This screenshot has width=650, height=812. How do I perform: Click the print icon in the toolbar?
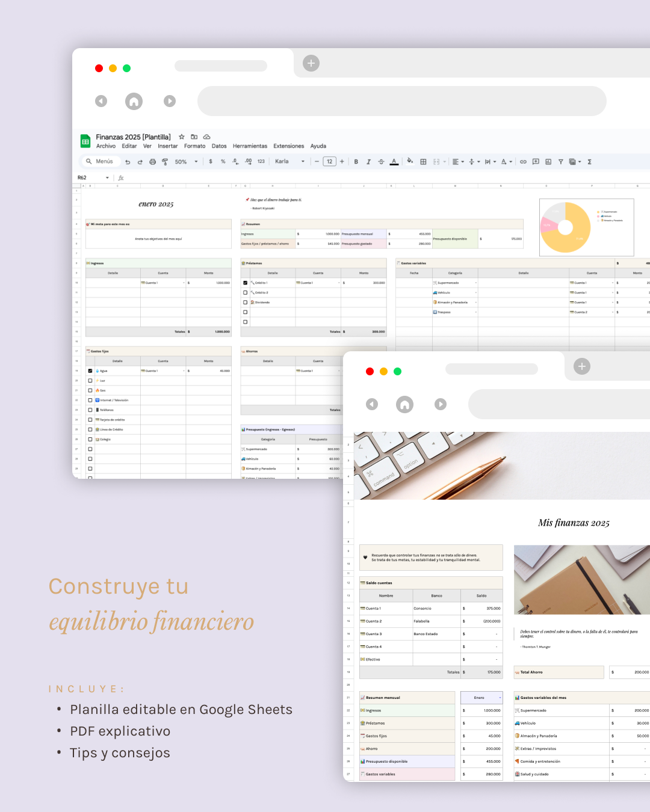pos(152,162)
